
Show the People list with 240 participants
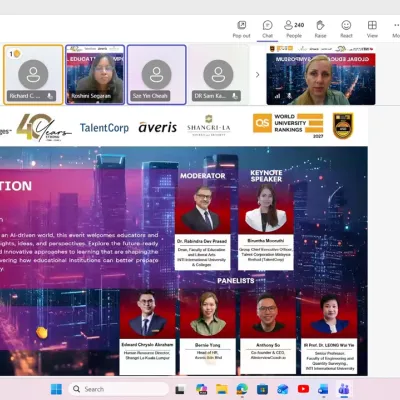(x=294, y=29)
